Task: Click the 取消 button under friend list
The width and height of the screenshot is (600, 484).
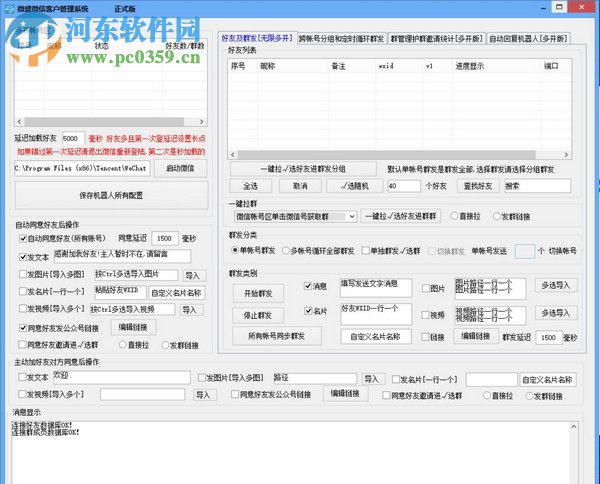Action: [x=300, y=186]
